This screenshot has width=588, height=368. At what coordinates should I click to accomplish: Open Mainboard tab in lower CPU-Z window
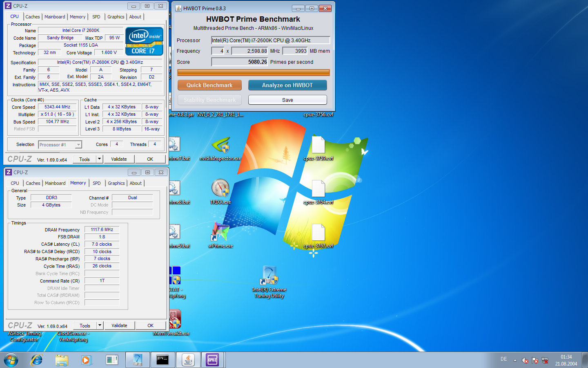tap(55, 183)
